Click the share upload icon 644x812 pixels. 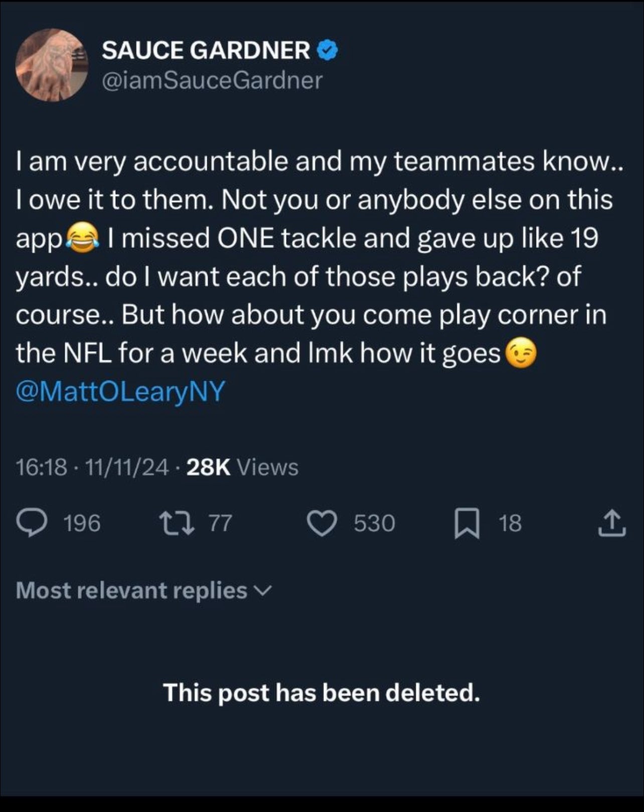[612, 523]
